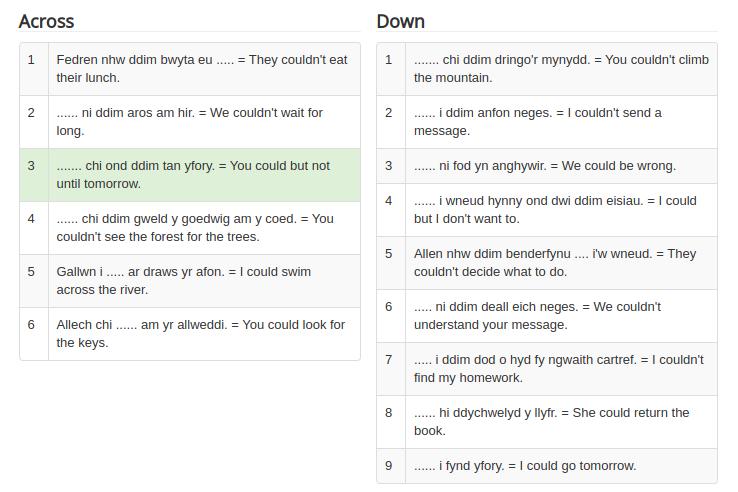738x492 pixels.
Task: Click number cell 3 in Across list
Action: (x=34, y=175)
